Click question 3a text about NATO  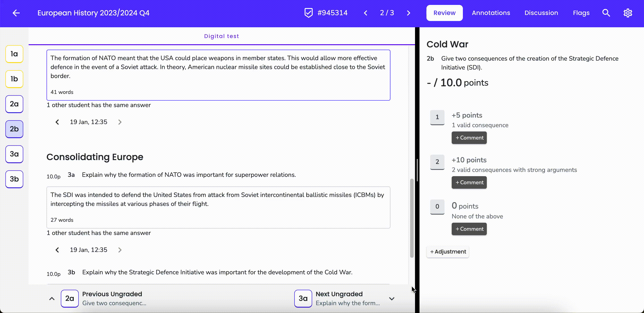(x=189, y=175)
